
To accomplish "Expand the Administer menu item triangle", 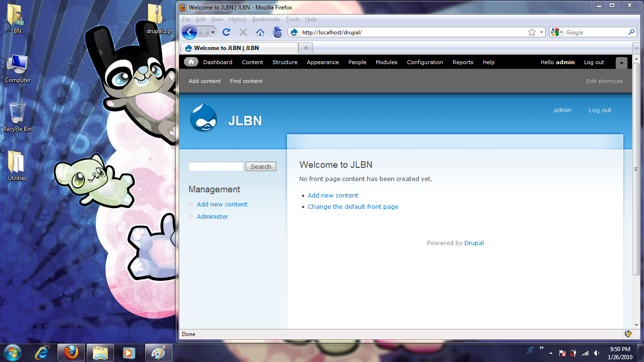I will (191, 216).
